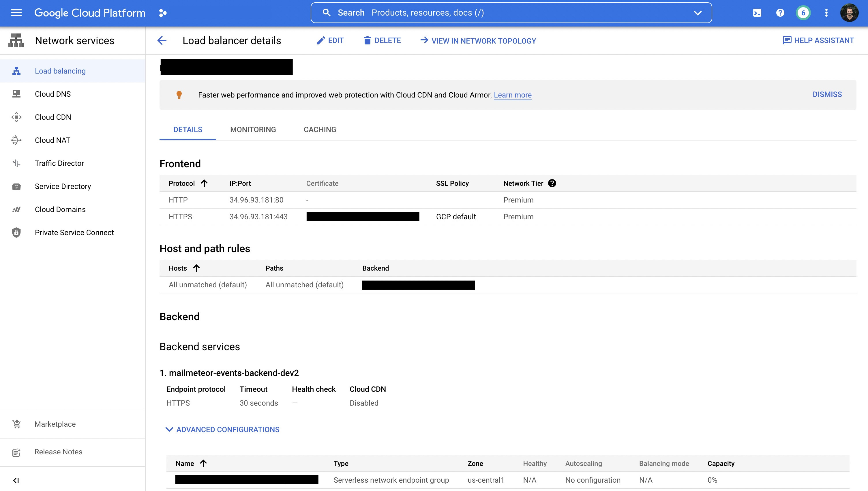868x491 pixels.
Task: Click the Network services icon
Action: point(16,40)
